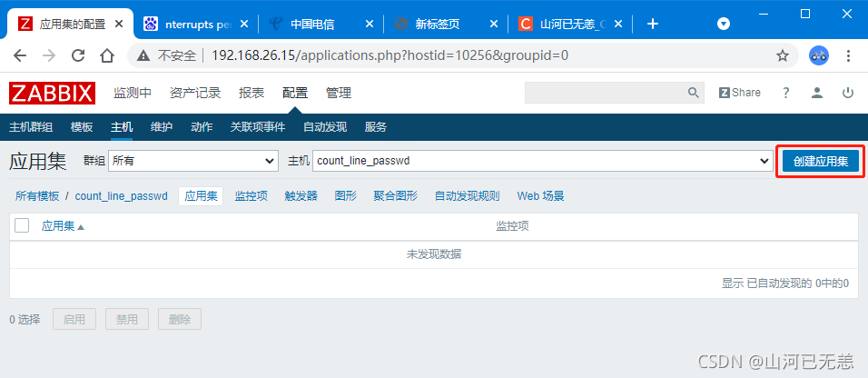868x378 pixels.
Task: Go to 主机群组 submenu
Action: click(x=31, y=127)
